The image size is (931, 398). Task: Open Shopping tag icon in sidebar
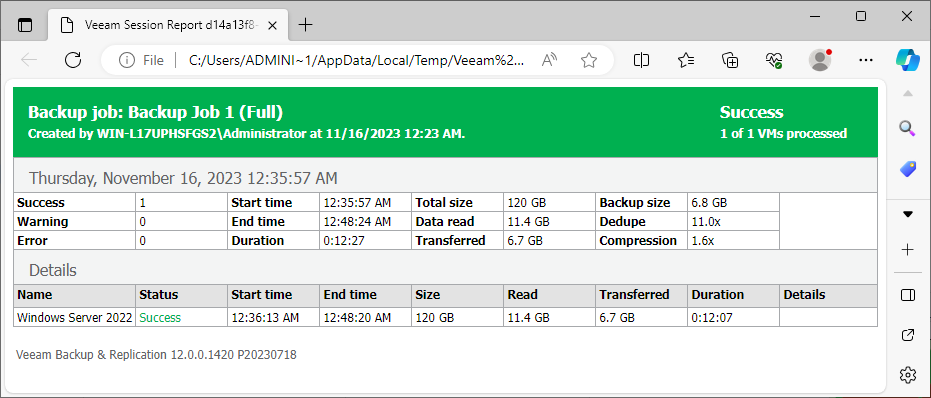click(907, 169)
